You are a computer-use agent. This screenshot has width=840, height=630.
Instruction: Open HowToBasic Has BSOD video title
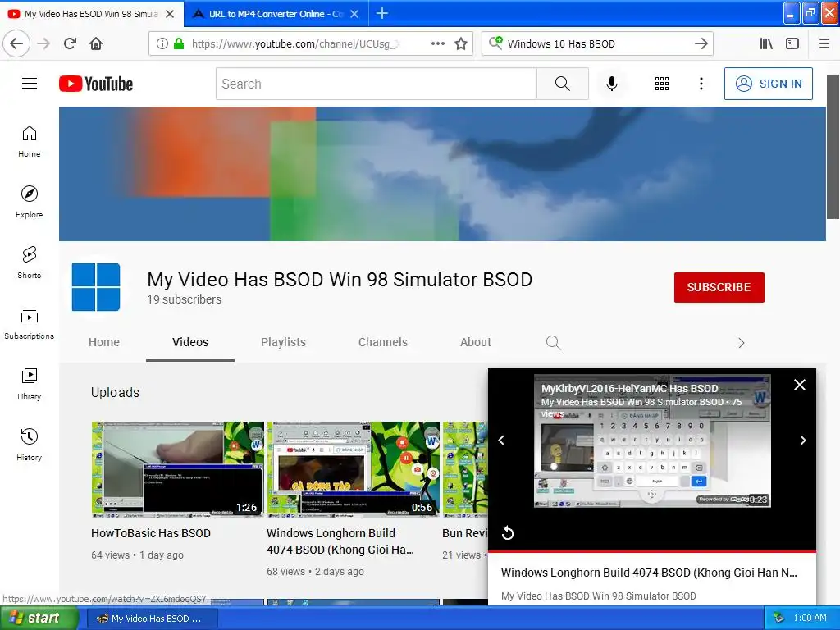coord(151,533)
